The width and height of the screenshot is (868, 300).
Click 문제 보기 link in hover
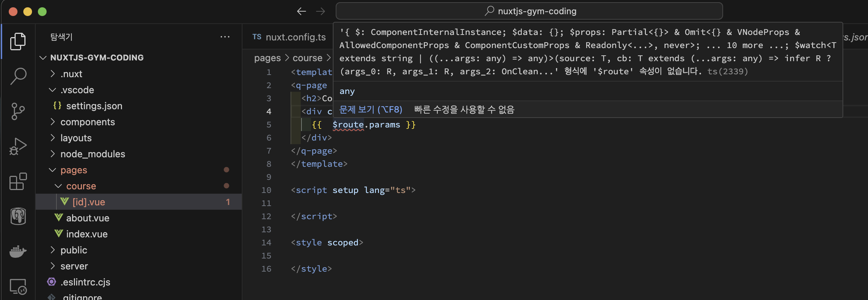point(371,110)
